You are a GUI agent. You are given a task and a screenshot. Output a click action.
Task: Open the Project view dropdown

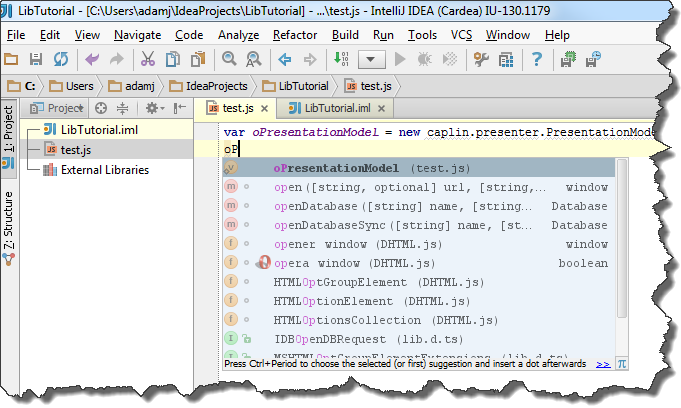coord(56,108)
